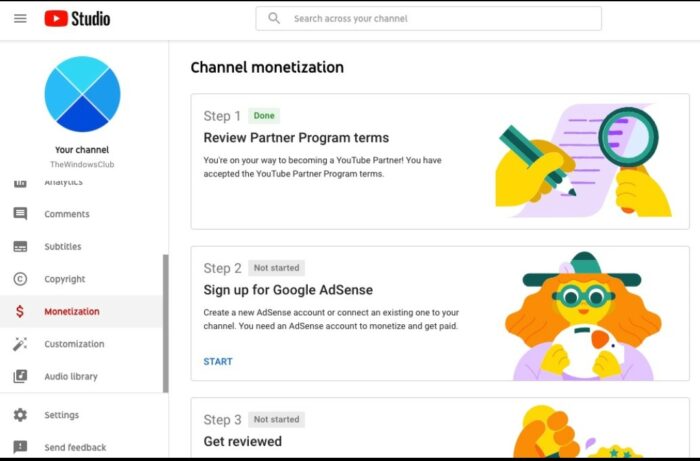Click the Step 2 character illustration
Viewport: 700px width, 461px height.
tap(583, 316)
